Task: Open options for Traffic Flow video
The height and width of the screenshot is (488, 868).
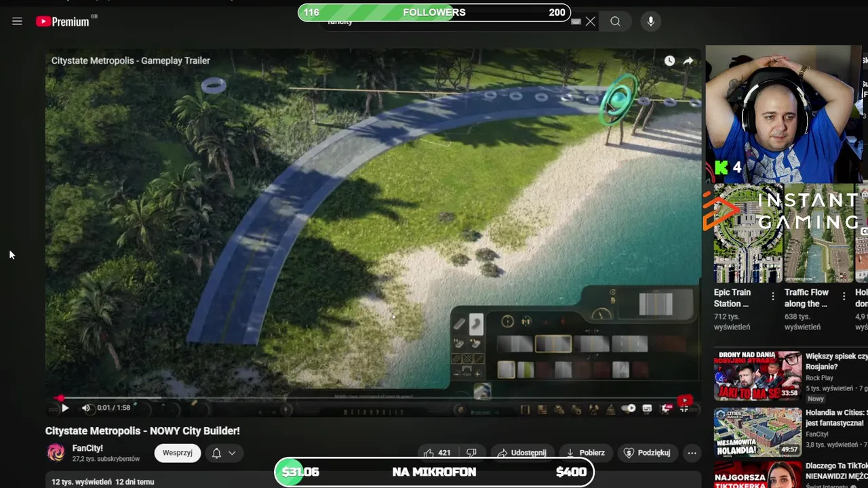Action: click(x=844, y=296)
